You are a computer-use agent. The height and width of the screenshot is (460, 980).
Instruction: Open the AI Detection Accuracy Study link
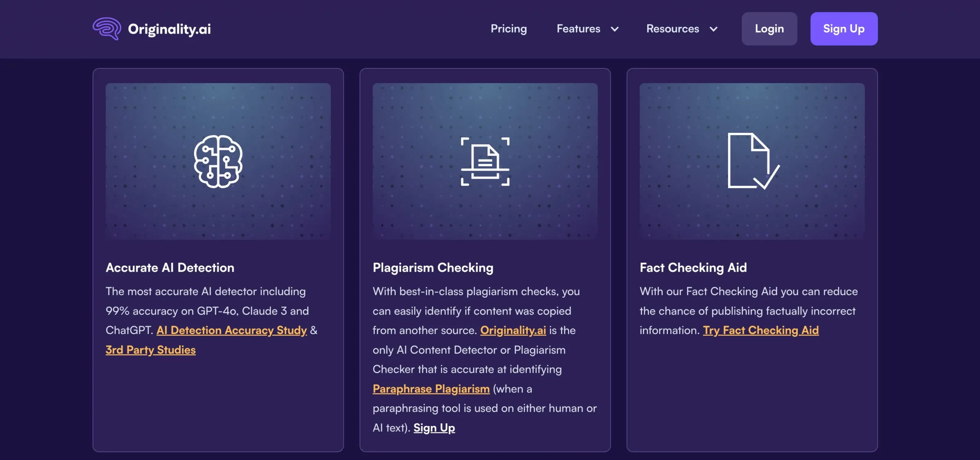point(232,330)
